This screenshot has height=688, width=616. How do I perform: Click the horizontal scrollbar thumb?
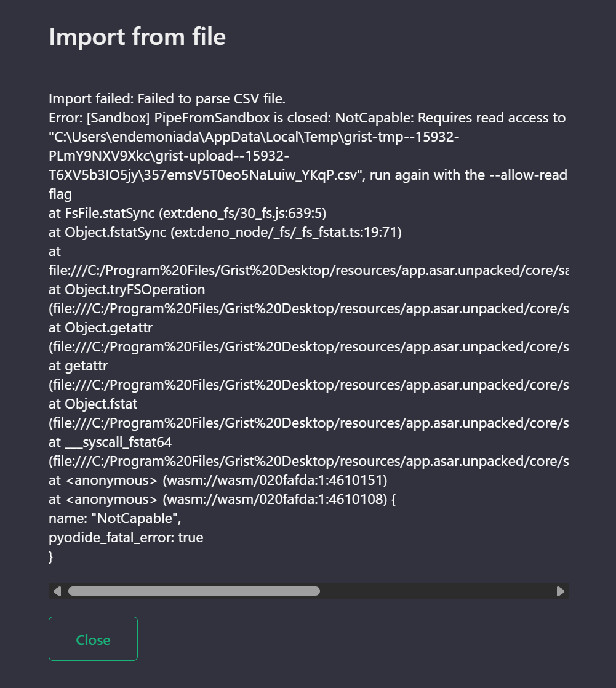194,591
